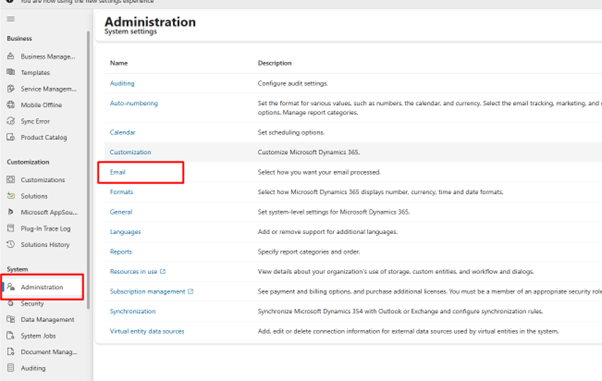Click the Data Management icon
The height and width of the screenshot is (381, 602).
point(11,319)
